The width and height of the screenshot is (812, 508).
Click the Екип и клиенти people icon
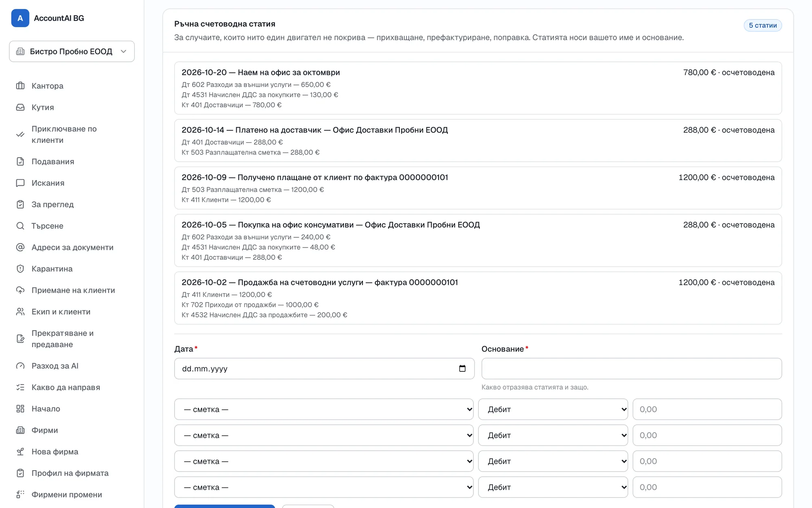point(20,312)
